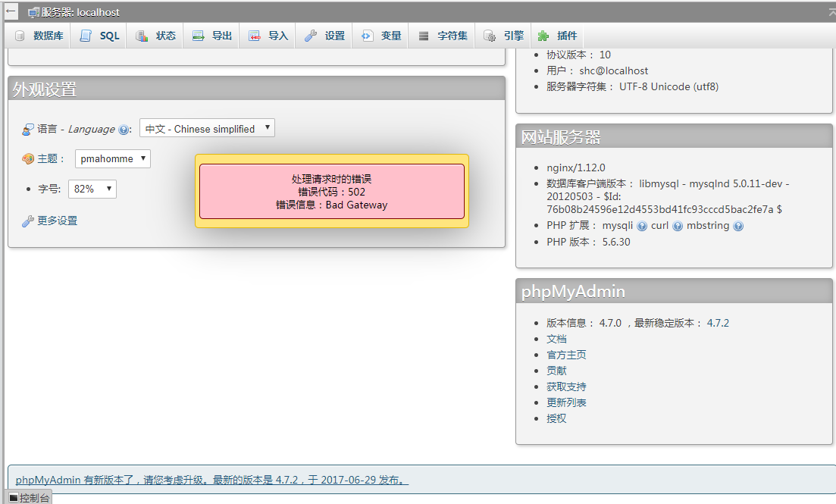Click the phpMyAdmin panel header
Viewport: 836px width, 504px height.
point(674,291)
